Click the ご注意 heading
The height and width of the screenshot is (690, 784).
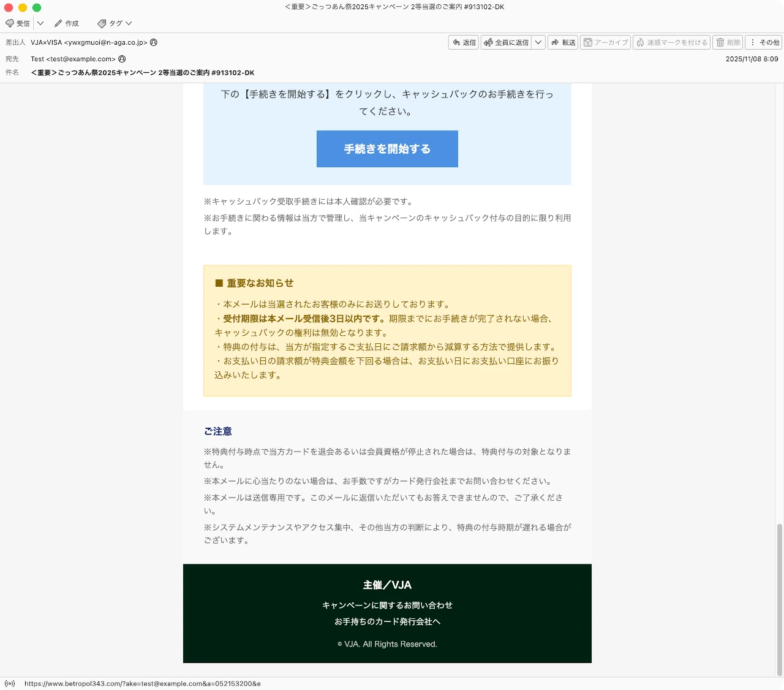pyautogui.click(x=218, y=431)
